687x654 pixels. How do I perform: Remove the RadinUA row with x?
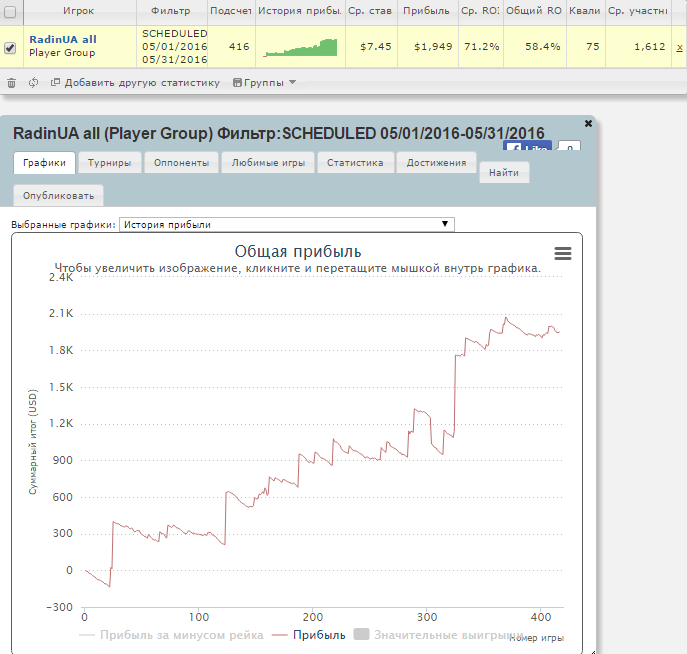[x=679, y=47]
